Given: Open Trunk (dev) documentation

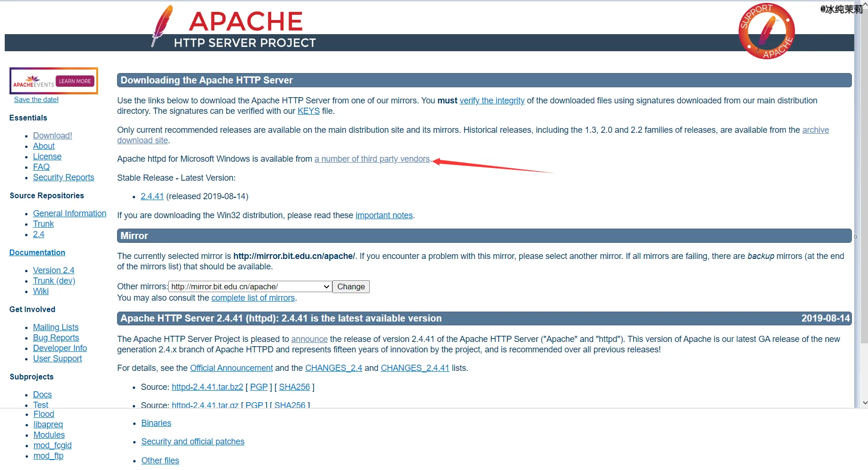Looking at the screenshot, I should 54,281.
